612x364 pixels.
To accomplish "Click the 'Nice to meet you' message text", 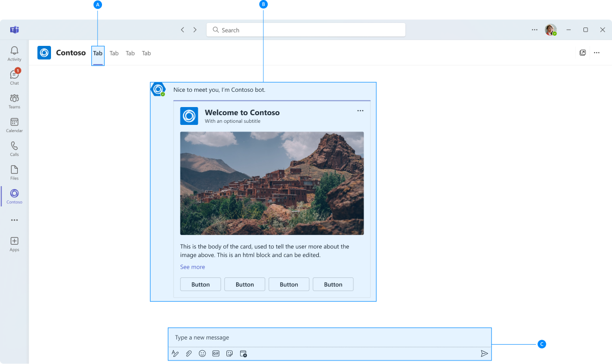I will coord(219,90).
